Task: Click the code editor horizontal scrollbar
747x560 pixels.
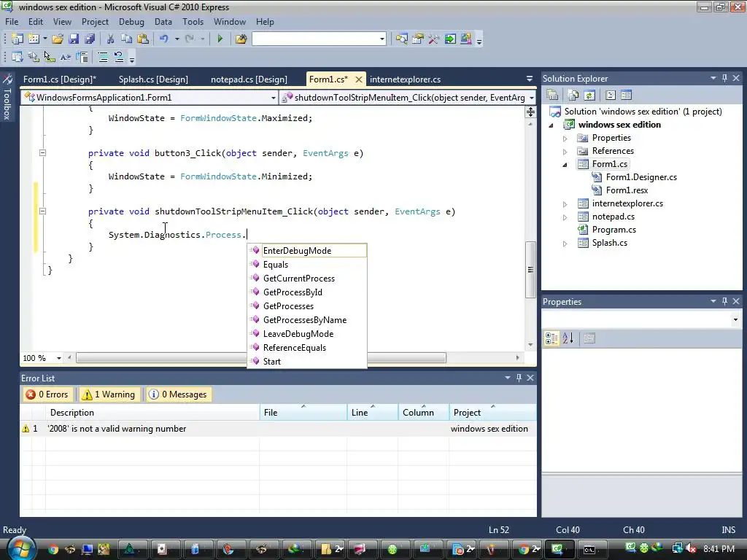Action: pyautogui.click(x=261, y=357)
